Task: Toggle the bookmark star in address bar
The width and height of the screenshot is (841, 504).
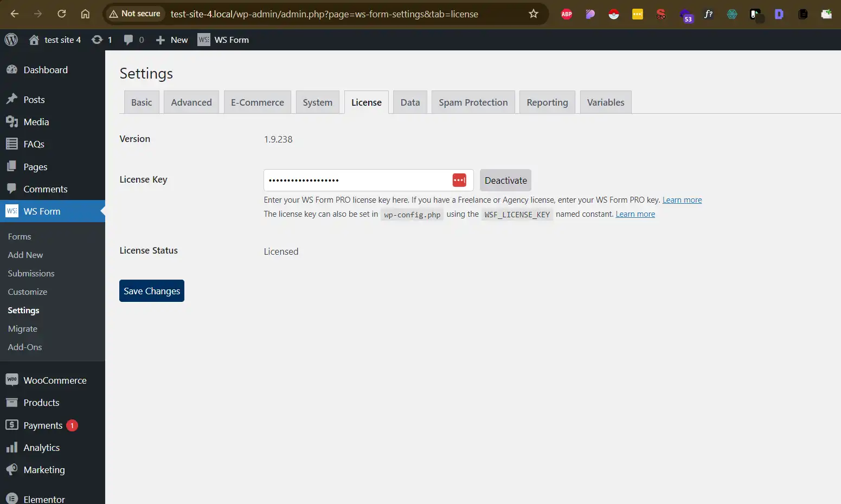Action: 534,14
